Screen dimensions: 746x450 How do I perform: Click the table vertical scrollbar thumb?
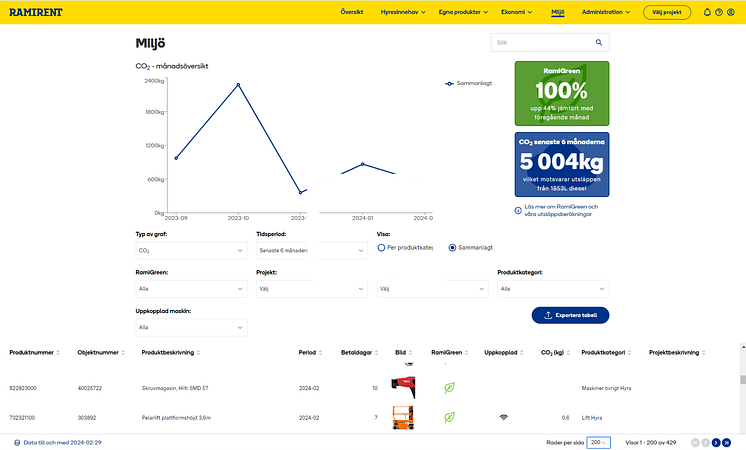[x=743, y=379]
